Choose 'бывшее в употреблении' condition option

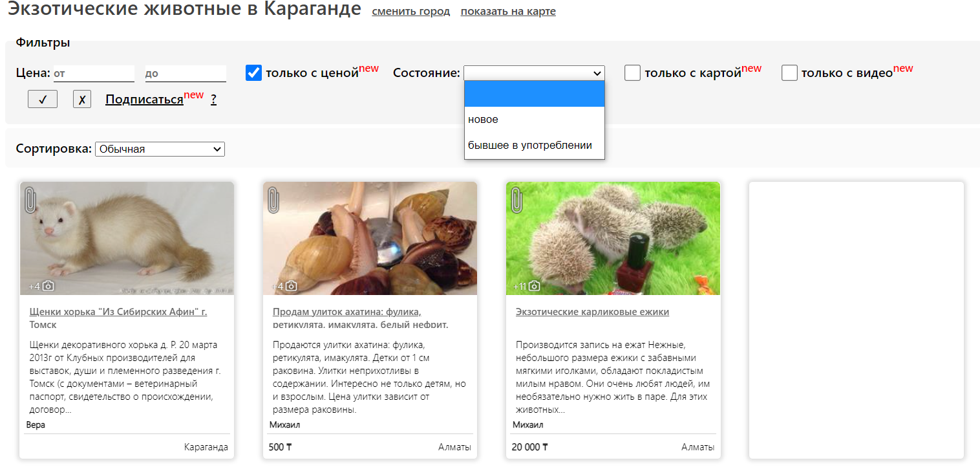[535, 146]
